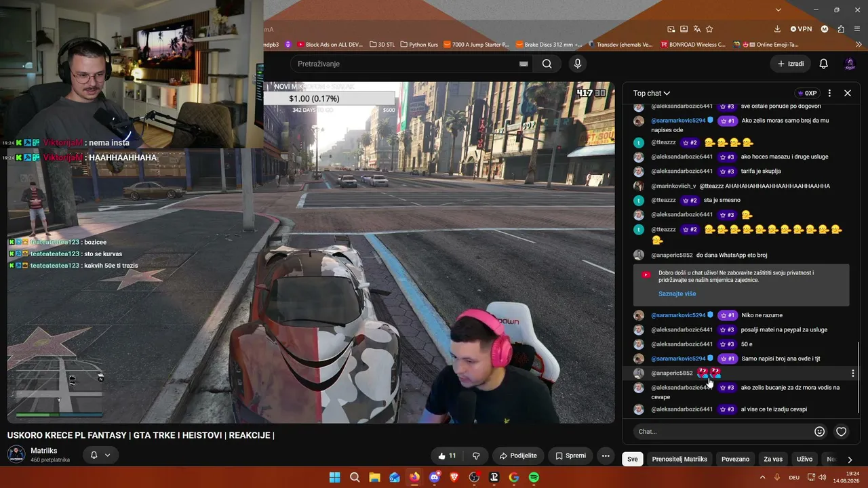This screenshot has width=868, height=488.
Task: Toggle channel notification bell for Matriiks
Action: click(100, 455)
